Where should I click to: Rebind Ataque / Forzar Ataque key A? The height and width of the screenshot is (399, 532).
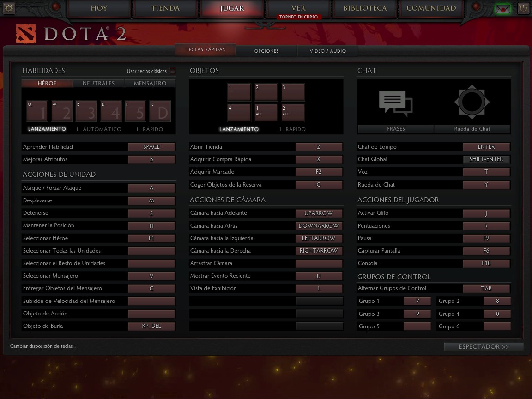(x=151, y=188)
